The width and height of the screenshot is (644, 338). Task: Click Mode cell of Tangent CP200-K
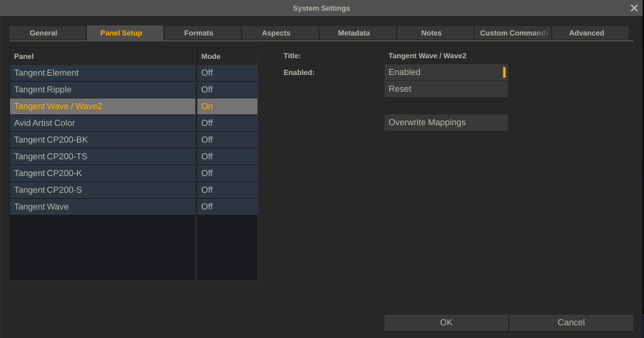tap(227, 173)
